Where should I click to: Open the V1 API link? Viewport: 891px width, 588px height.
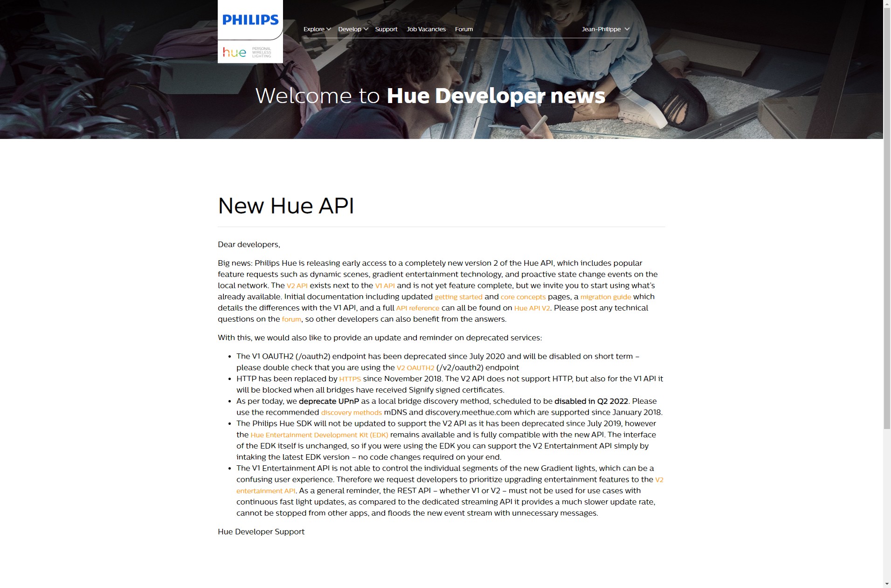click(385, 286)
